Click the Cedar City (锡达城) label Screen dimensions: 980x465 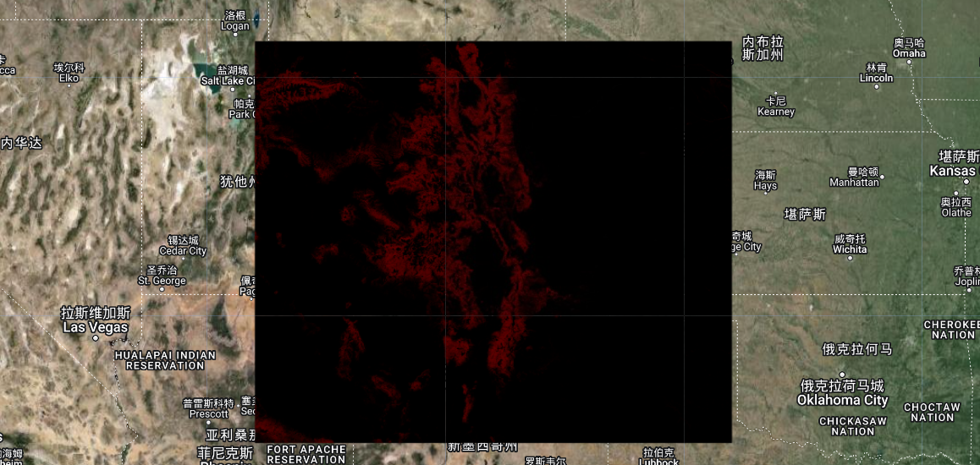(x=183, y=245)
